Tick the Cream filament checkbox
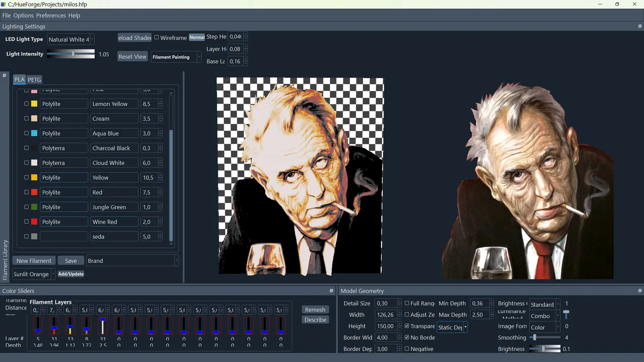Image resolution: width=644 pixels, height=362 pixels. point(27,119)
